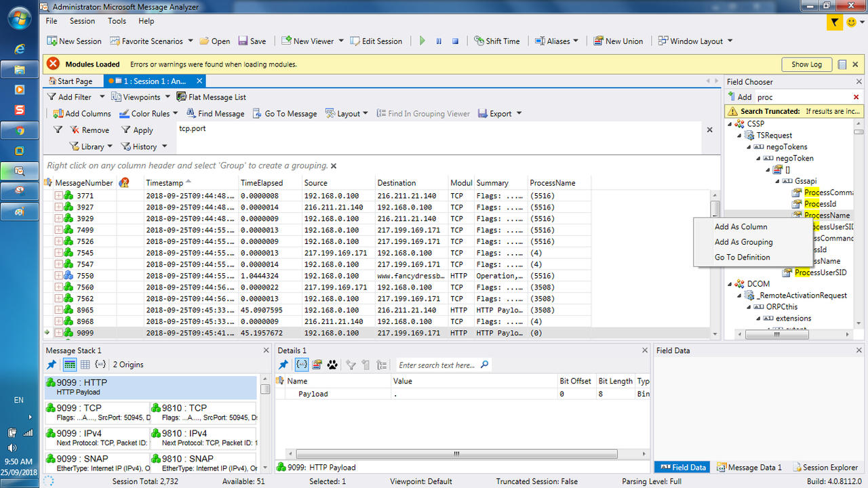
Task: Open the Session menu
Action: click(82, 21)
